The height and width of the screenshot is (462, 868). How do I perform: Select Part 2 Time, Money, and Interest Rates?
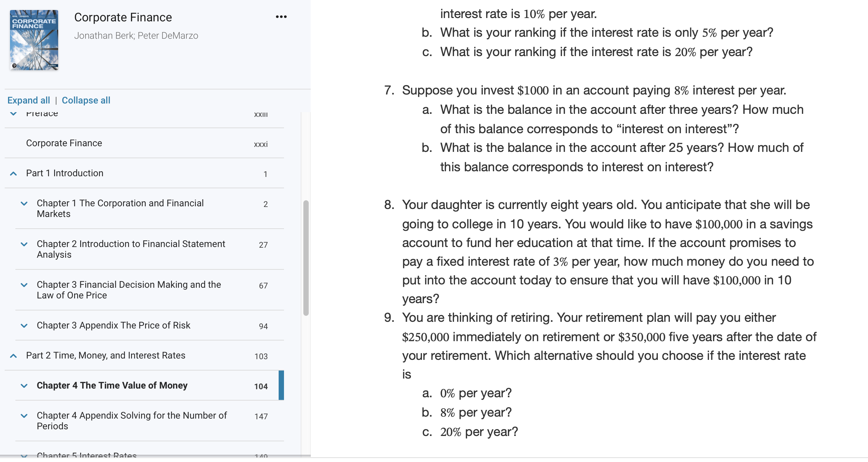point(106,356)
